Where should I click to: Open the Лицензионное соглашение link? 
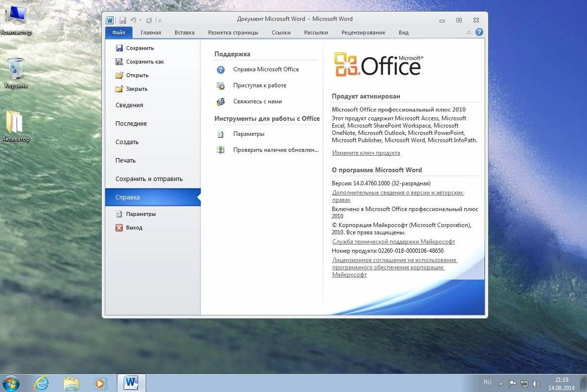(394, 267)
